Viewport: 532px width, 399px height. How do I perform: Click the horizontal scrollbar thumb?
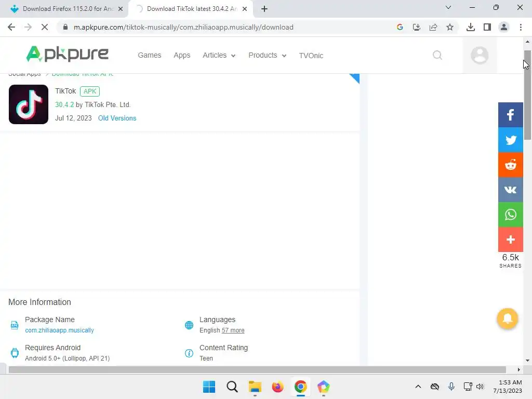pos(257,369)
